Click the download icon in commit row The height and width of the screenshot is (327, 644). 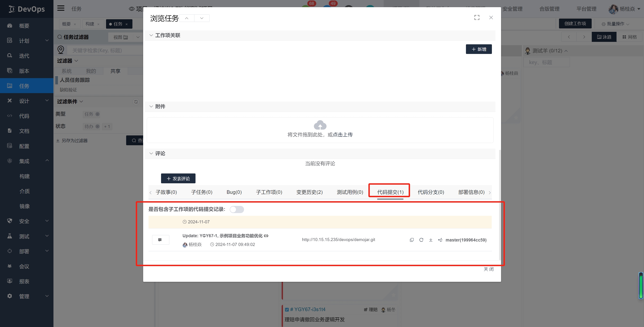[x=431, y=240]
